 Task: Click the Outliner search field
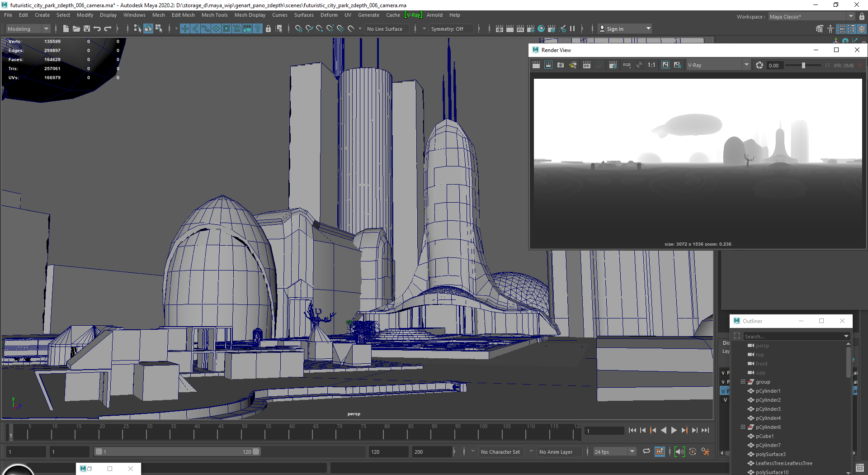[x=794, y=336]
